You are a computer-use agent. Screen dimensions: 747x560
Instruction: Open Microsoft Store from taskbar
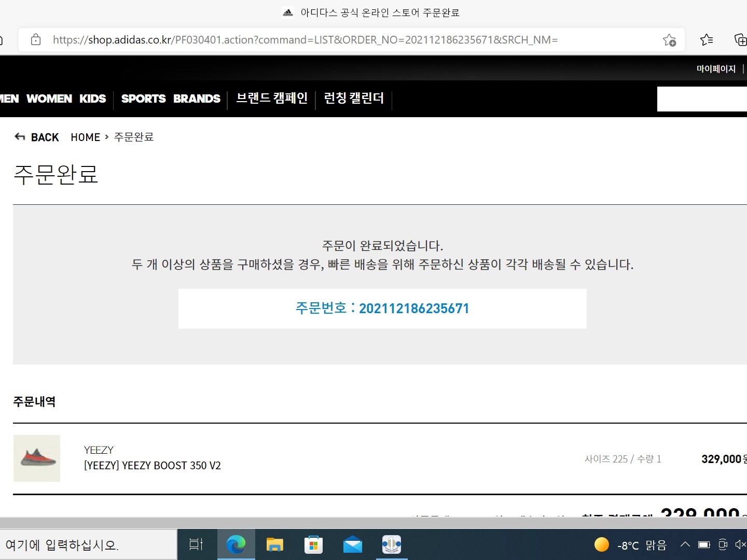coord(313,544)
